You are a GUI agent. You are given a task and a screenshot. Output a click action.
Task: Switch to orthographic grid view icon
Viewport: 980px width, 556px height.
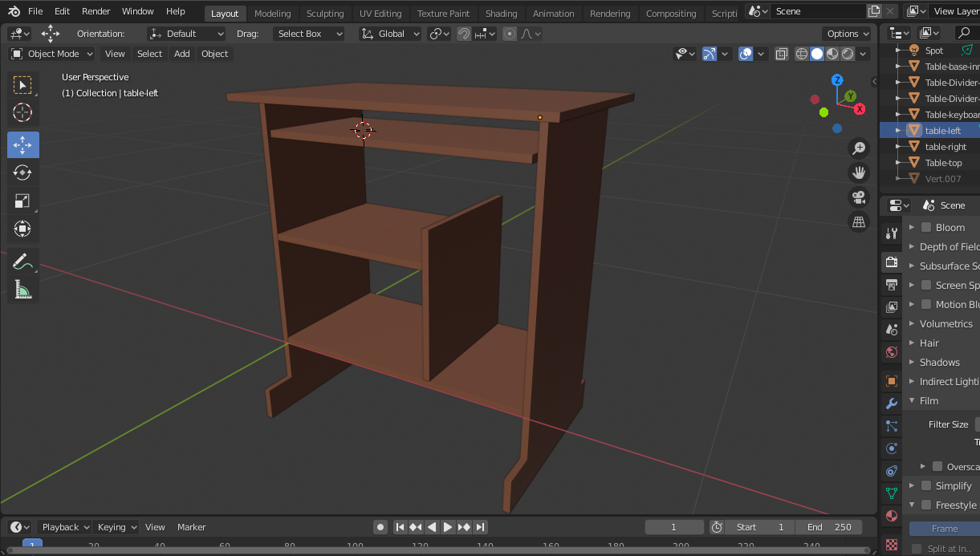[x=859, y=222]
